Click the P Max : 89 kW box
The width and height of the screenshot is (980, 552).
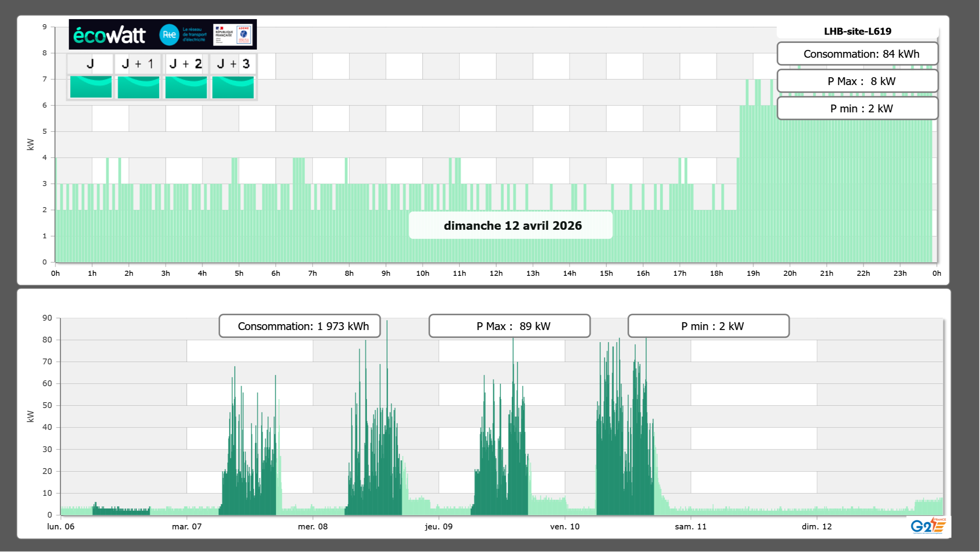tap(509, 326)
